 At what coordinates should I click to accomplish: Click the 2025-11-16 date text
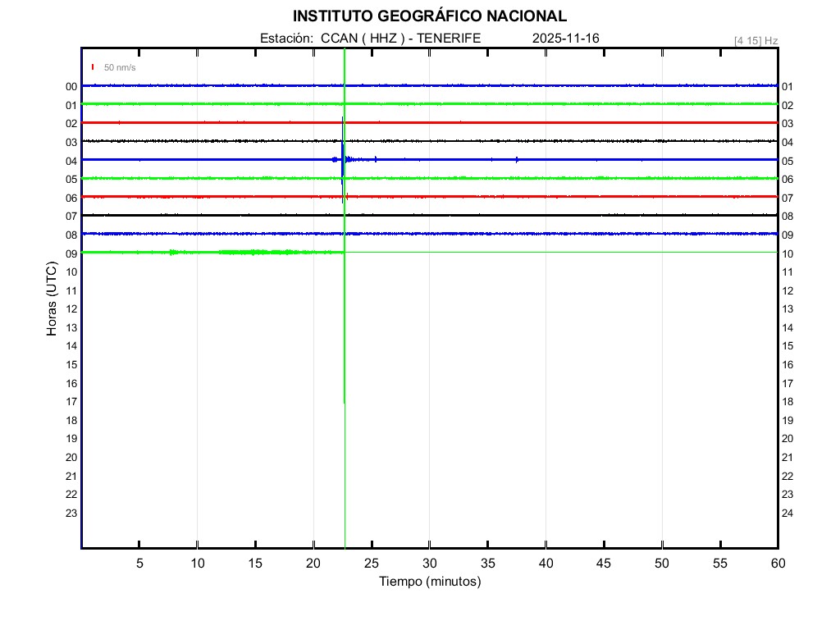(x=566, y=39)
